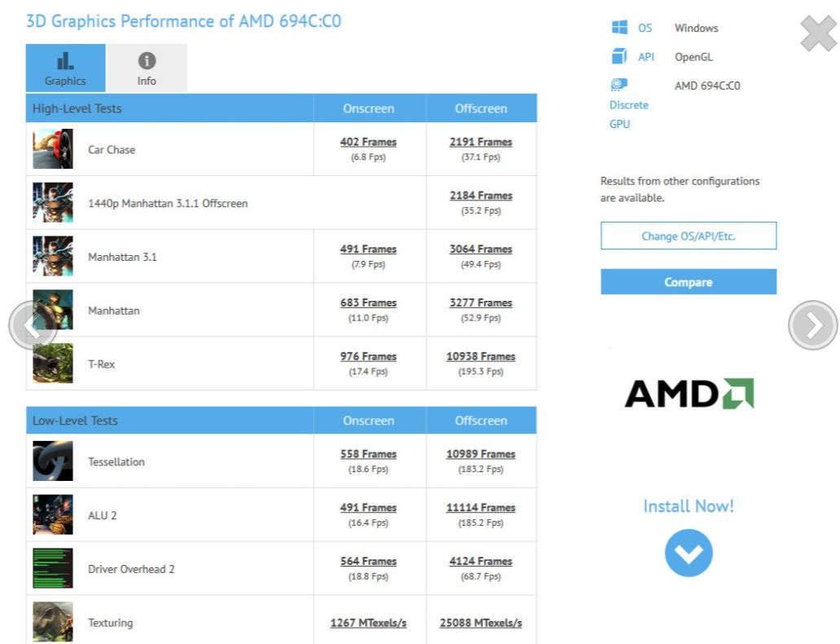840x644 pixels.
Task: Click the Car Chase test thumbnail
Action: [53, 149]
